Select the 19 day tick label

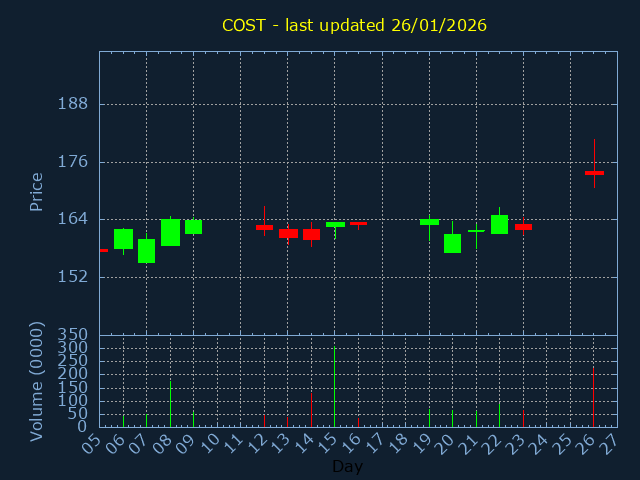coord(421,443)
